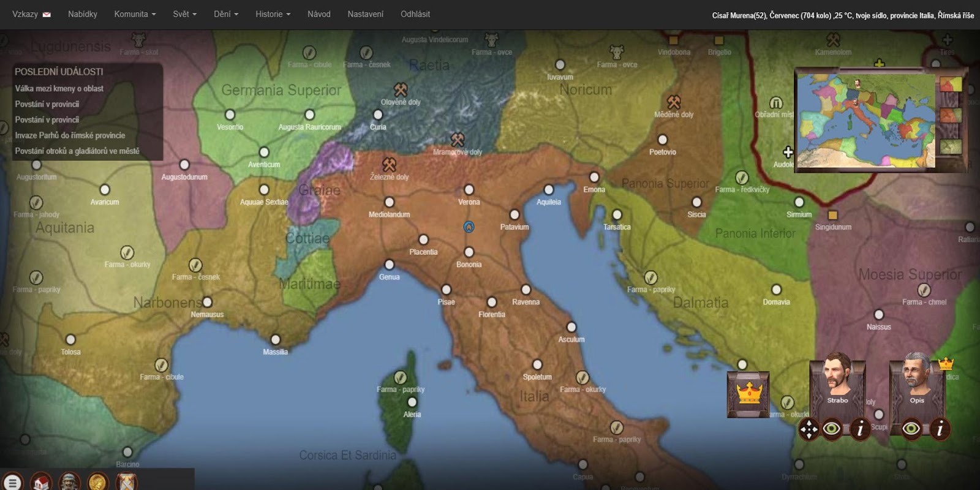Select the middle orange map mode swatch

click(x=951, y=115)
